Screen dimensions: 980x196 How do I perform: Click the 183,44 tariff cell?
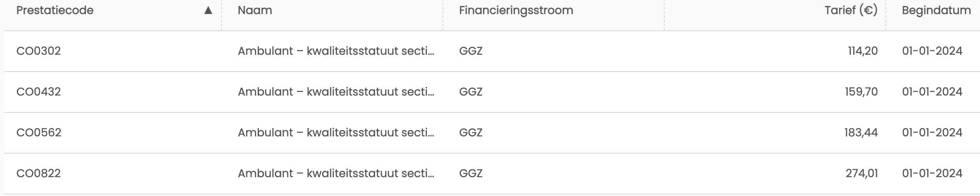click(x=861, y=133)
